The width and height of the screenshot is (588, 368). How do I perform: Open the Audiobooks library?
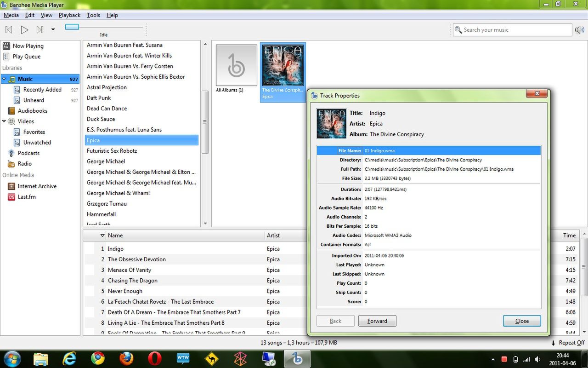(x=32, y=111)
